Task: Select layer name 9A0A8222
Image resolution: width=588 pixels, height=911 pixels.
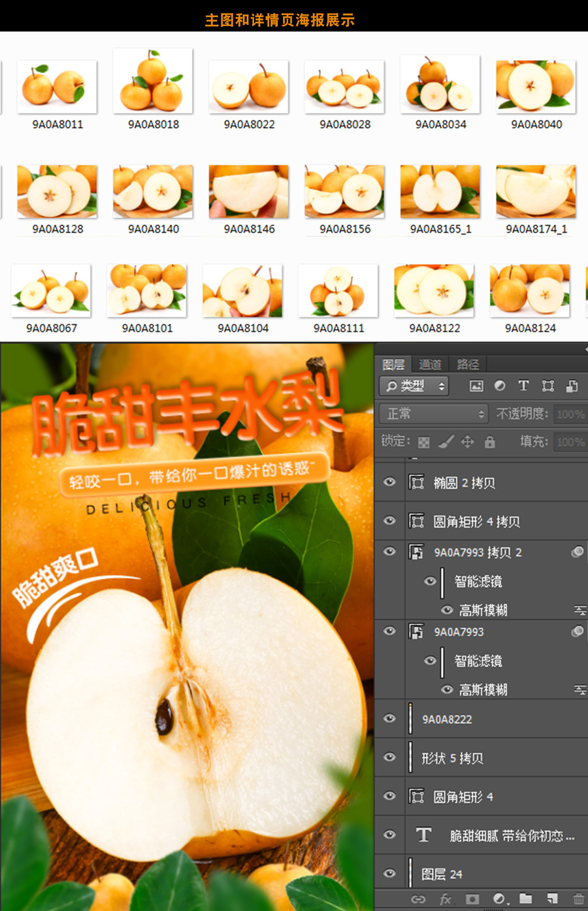Action: pyautogui.click(x=447, y=720)
